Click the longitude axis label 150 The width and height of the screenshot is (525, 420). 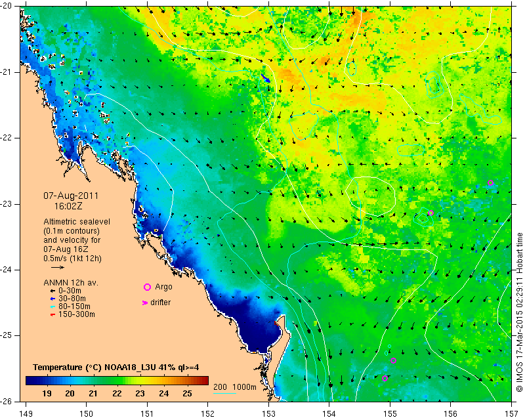(x=86, y=414)
